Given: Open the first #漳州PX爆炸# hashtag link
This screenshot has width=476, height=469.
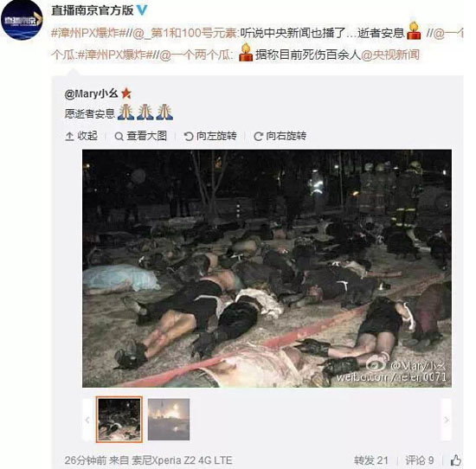Looking at the screenshot, I should click(x=88, y=33).
